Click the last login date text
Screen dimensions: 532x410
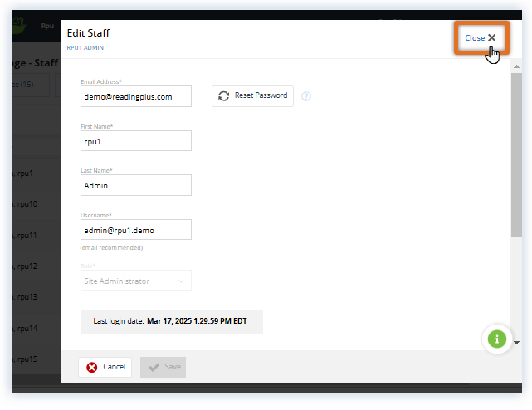[x=171, y=321]
